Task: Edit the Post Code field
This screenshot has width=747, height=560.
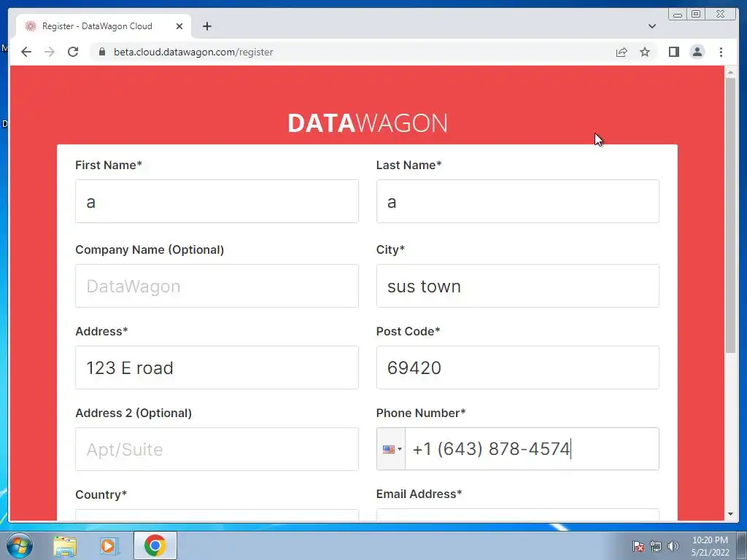Action: (517, 367)
